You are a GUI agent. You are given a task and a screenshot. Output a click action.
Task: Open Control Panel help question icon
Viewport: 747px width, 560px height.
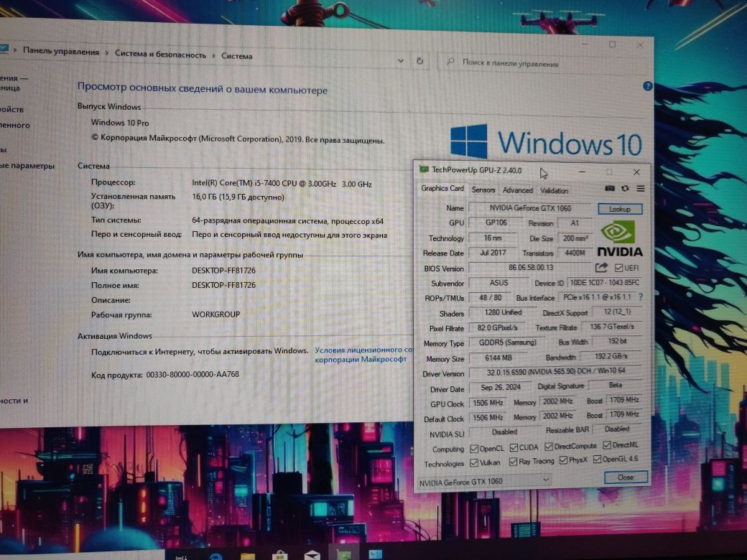647,86
